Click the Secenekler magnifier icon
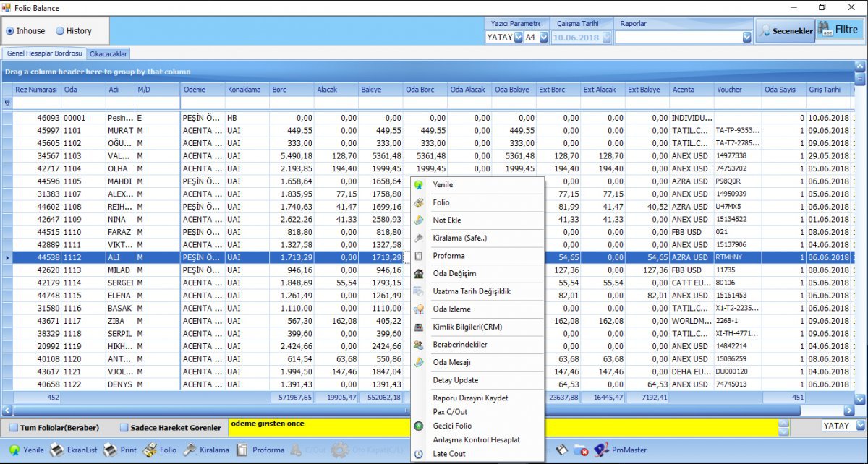 click(x=765, y=30)
